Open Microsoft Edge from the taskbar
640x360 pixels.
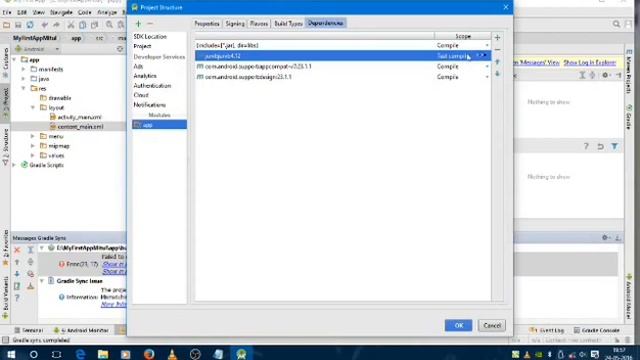click(80, 354)
